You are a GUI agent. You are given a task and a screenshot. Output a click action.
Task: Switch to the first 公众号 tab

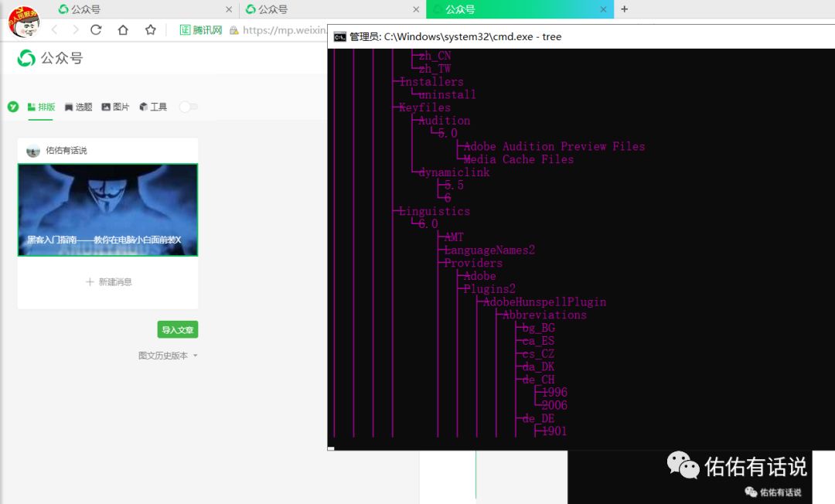[x=80, y=9]
